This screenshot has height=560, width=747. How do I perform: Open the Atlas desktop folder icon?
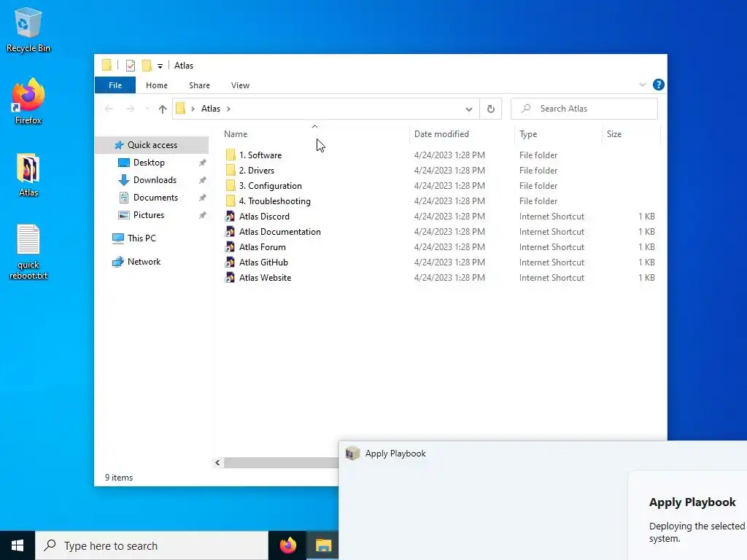[28, 175]
